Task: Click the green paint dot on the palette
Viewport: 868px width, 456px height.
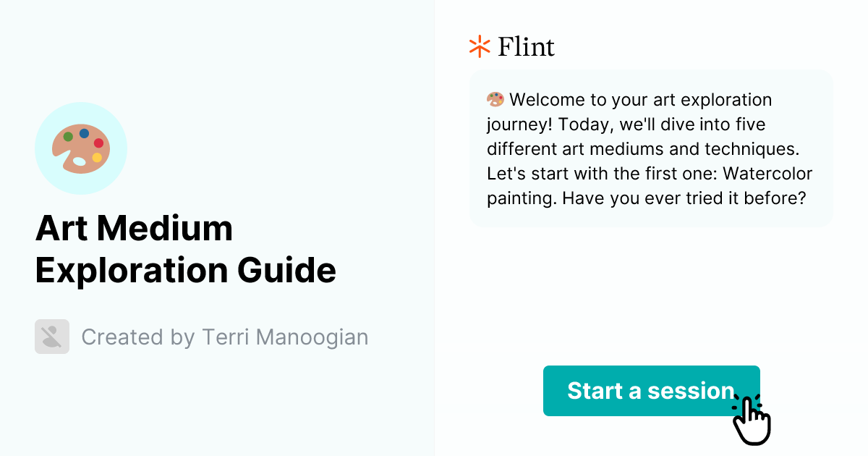Action: 68,136
